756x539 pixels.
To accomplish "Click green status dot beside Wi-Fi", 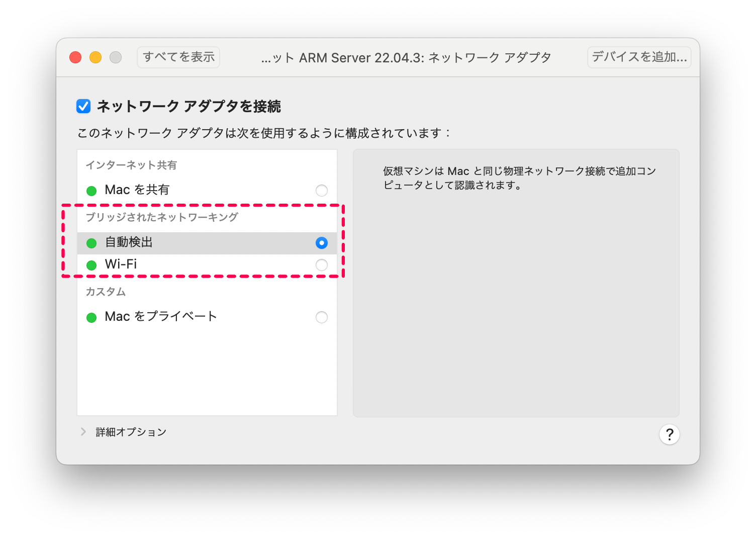I will tap(91, 265).
